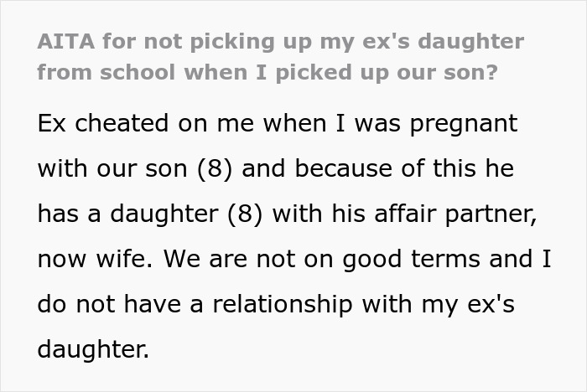Click "do not have a" in the body text
The image size is (587, 392).
click(111, 303)
